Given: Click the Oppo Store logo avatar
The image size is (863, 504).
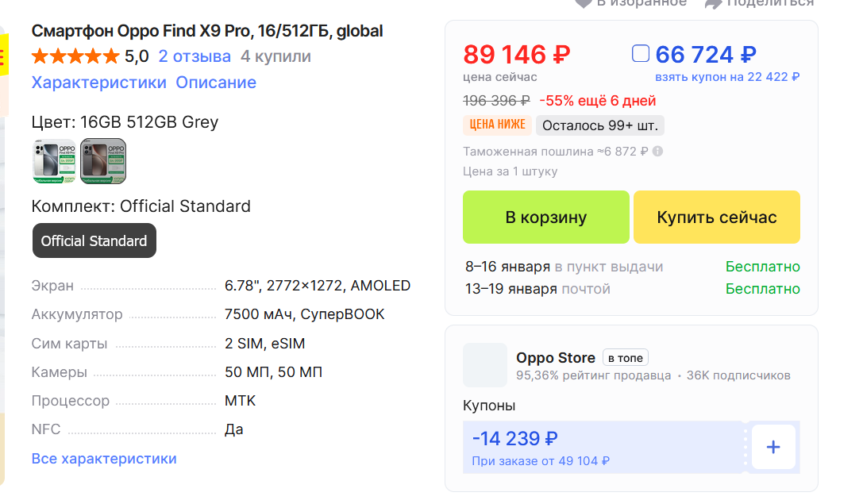Looking at the screenshot, I should point(484,365).
